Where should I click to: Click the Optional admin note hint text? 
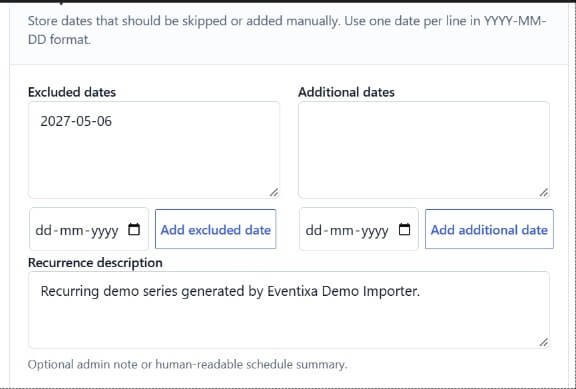click(187, 364)
